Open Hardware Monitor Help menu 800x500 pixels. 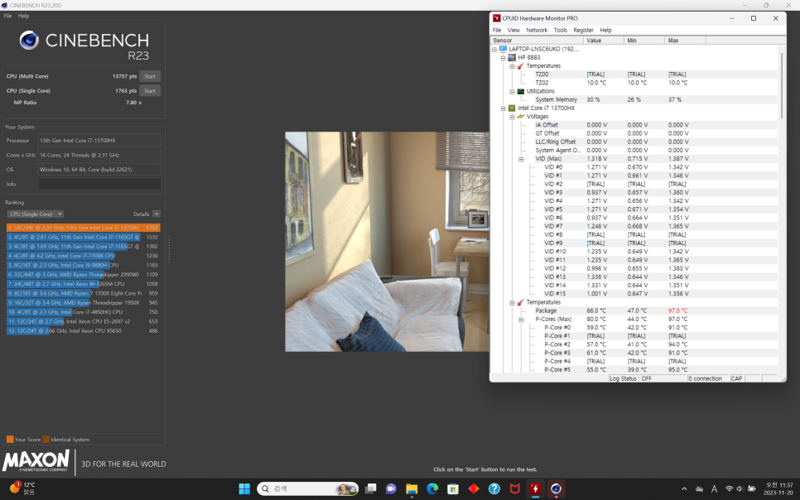pos(606,30)
